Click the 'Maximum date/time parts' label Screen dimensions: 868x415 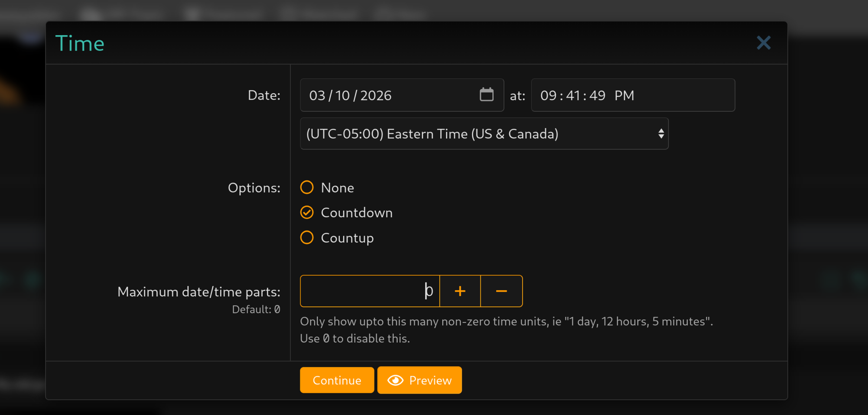coord(199,292)
